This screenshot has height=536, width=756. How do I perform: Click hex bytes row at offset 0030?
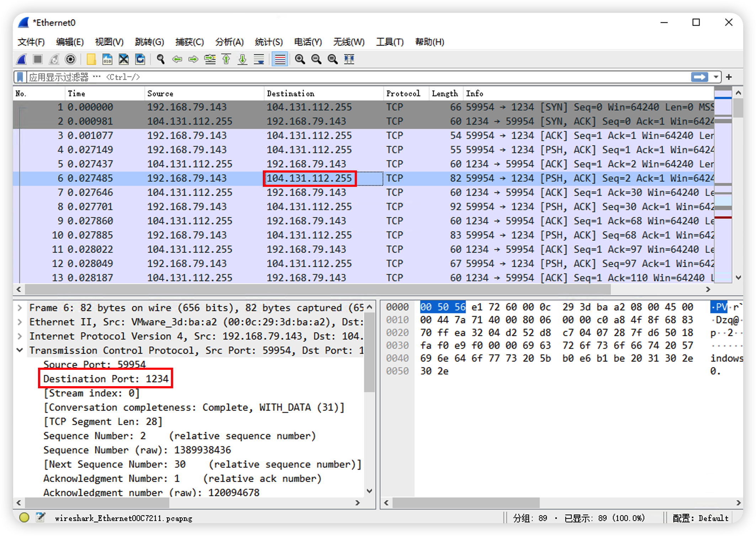pos(557,345)
